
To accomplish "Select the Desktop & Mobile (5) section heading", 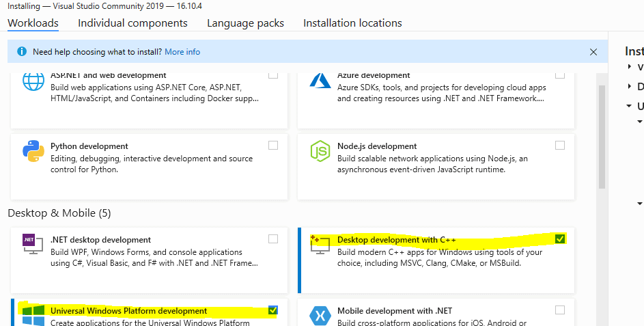I will pos(59,213).
